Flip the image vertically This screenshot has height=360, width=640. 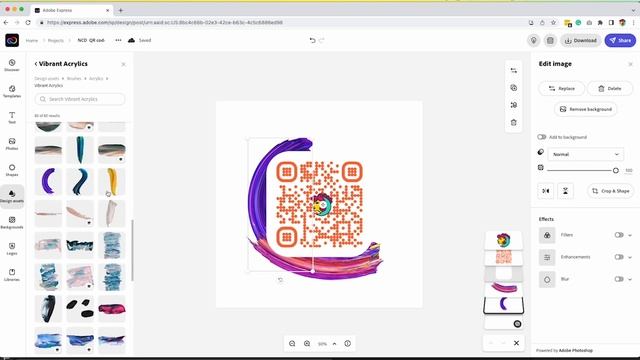tap(565, 191)
